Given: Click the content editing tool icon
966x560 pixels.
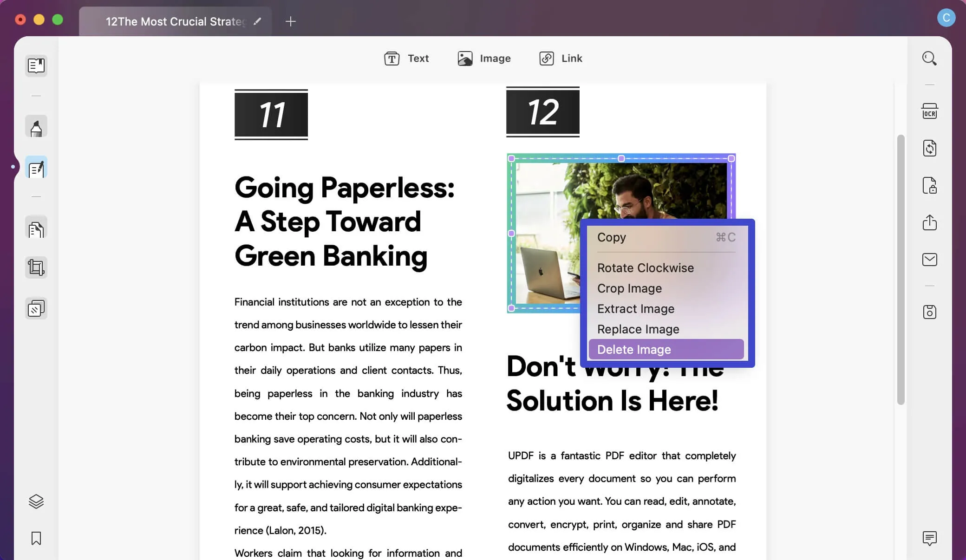Looking at the screenshot, I should coord(36,169).
